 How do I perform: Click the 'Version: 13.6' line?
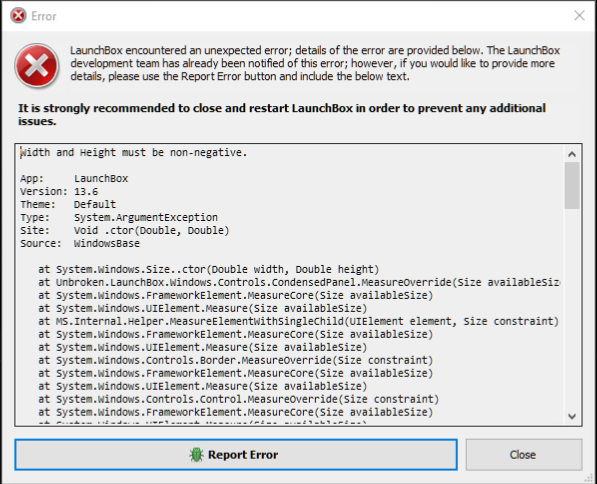click(x=59, y=192)
